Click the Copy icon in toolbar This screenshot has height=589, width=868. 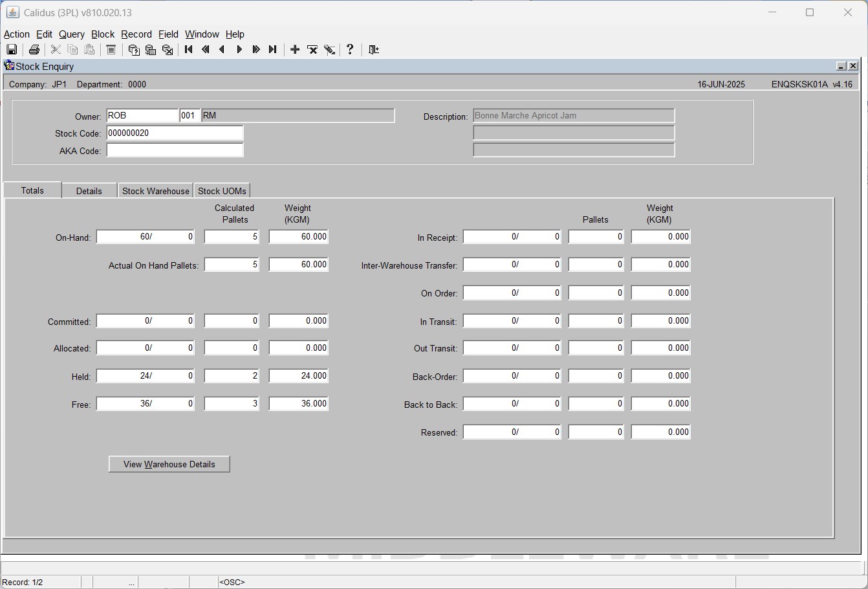tap(72, 50)
